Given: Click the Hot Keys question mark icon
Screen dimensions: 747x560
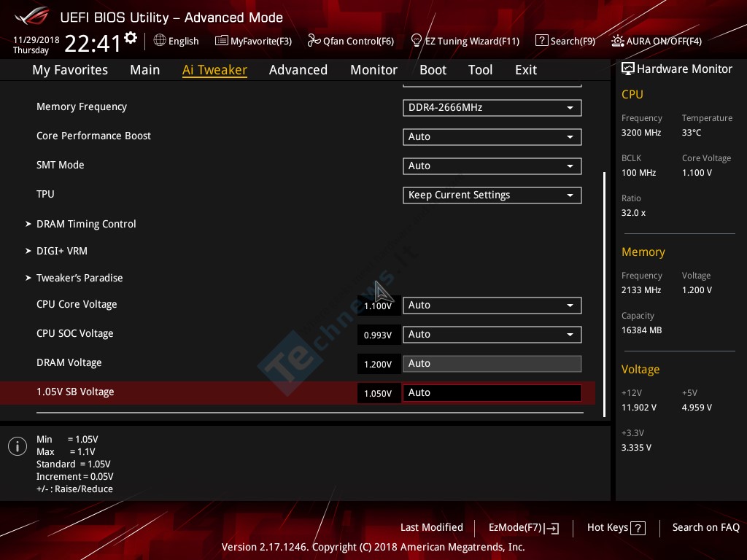Looking at the screenshot, I should click(x=638, y=528).
